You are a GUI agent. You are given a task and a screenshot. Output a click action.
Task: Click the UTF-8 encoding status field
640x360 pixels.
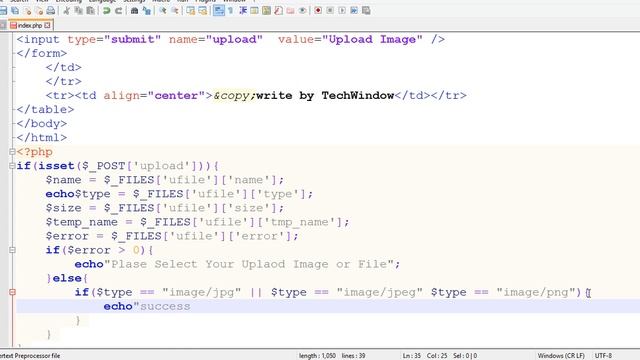click(x=603, y=356)
